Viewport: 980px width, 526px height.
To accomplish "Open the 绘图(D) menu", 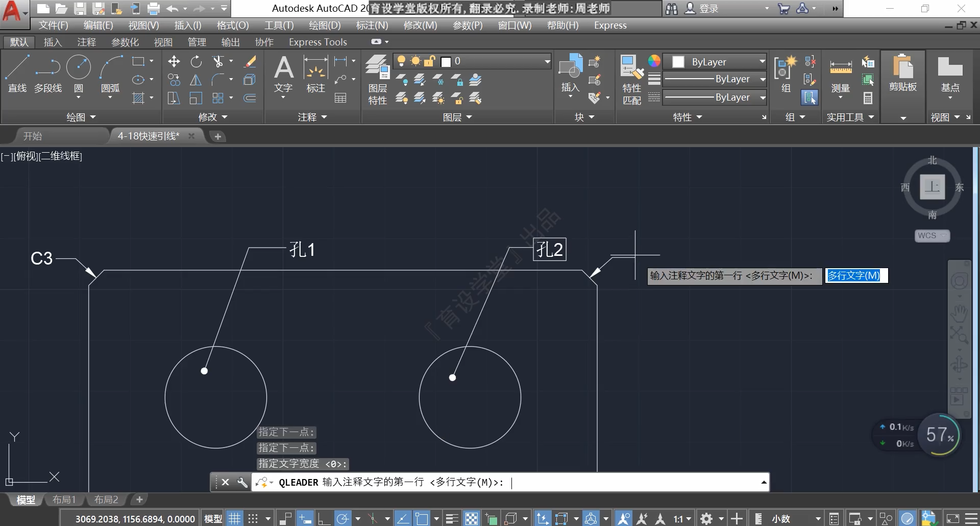I will (325, 26).
